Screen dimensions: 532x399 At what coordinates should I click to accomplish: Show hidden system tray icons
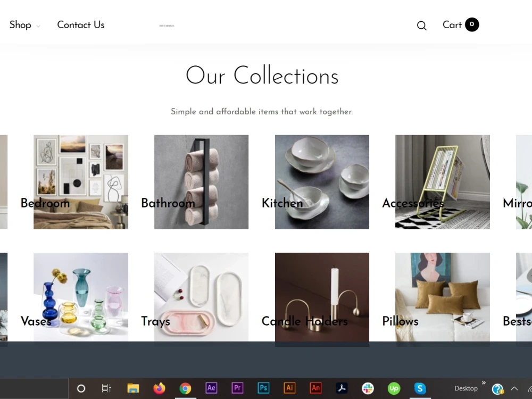[514, 389]
